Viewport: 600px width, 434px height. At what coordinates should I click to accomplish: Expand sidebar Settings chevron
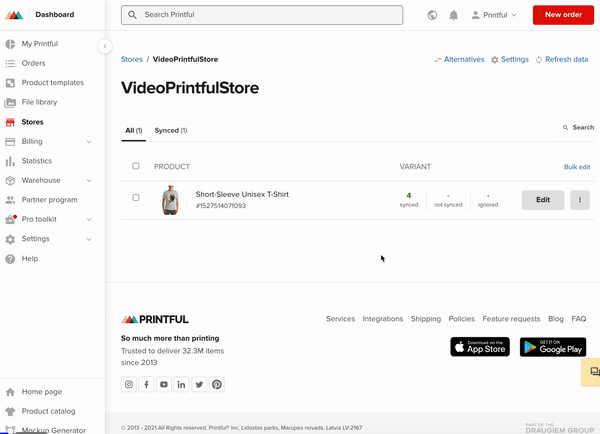point(89,240)
